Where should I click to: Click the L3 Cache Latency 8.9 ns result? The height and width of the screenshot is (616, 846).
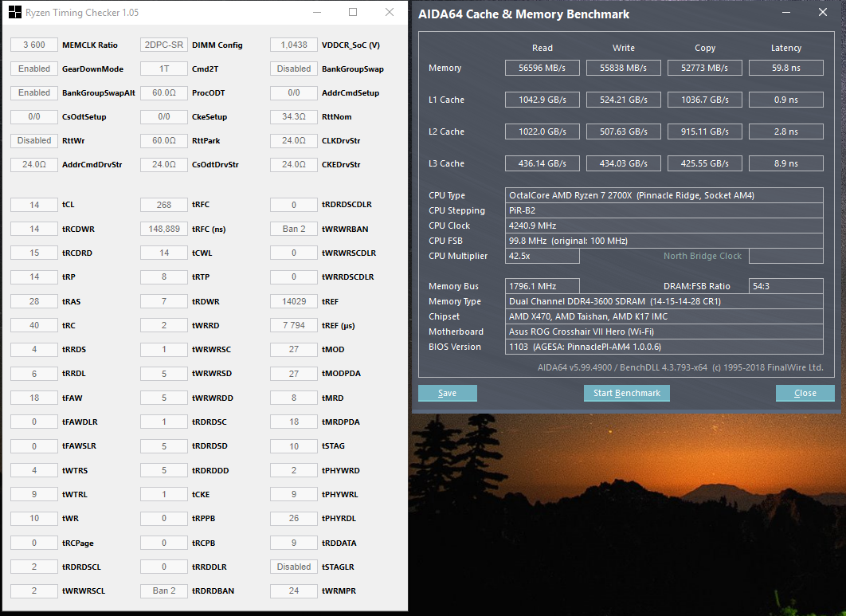coord(786,163)
